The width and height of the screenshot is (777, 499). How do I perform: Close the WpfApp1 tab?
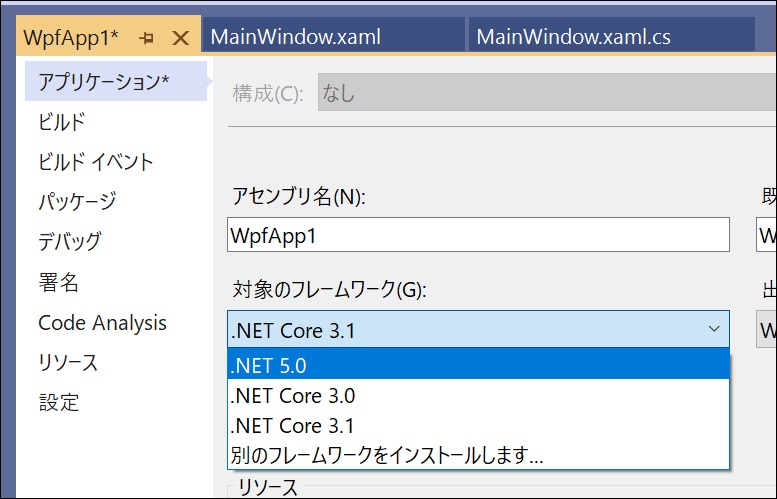[180, 38]
